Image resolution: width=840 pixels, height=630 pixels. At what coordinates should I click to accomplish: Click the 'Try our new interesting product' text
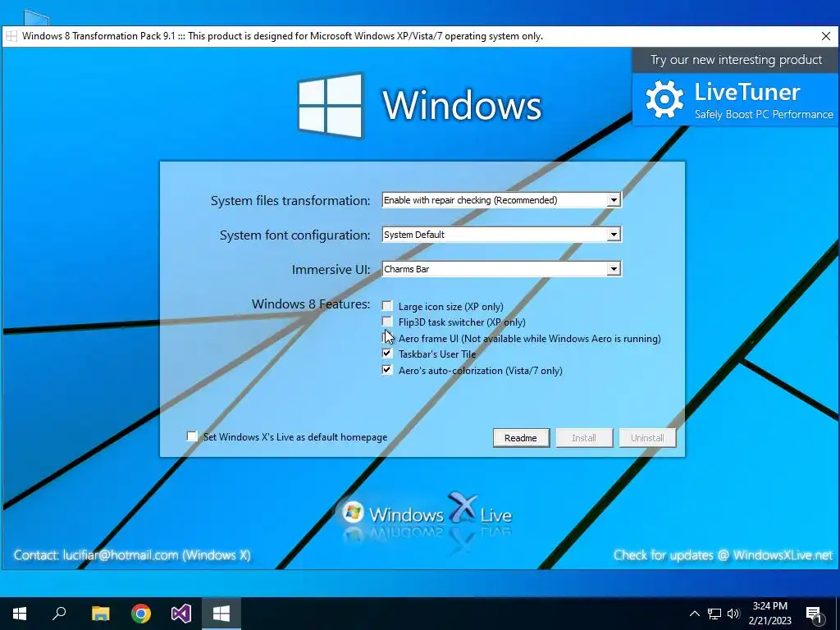(736, 60)
